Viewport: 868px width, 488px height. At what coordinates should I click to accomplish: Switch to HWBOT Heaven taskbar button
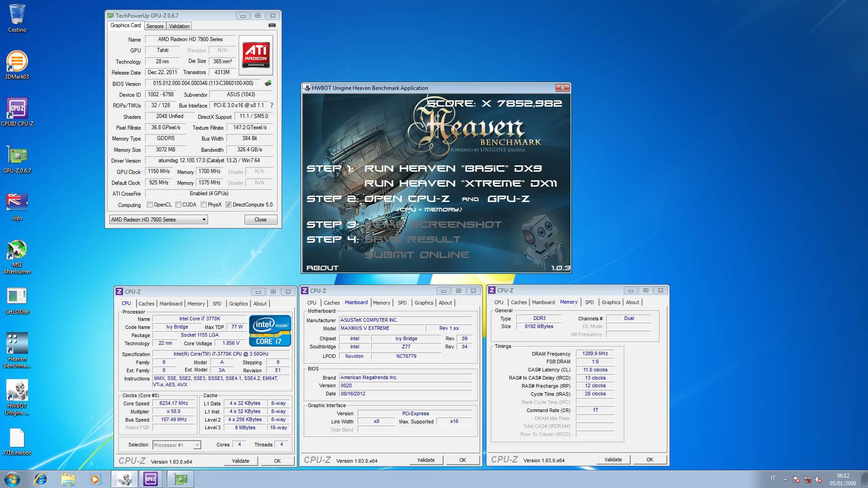point(124,479)
